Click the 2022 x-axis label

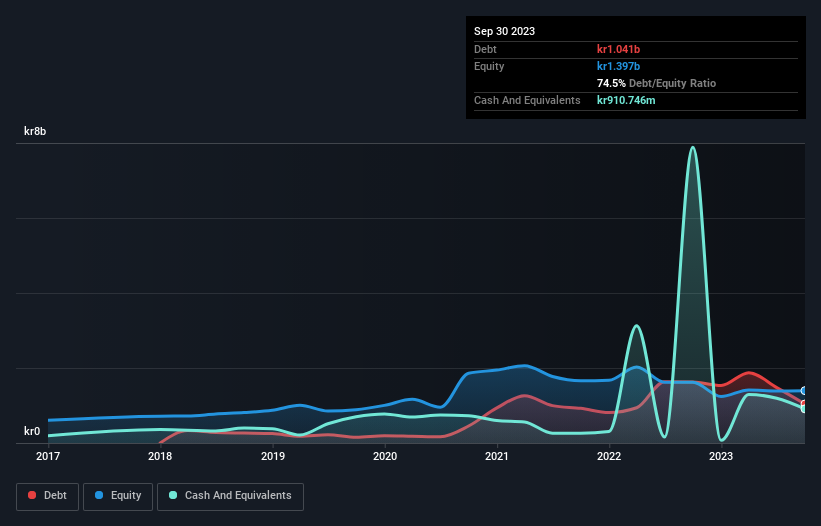click(609, 456)
